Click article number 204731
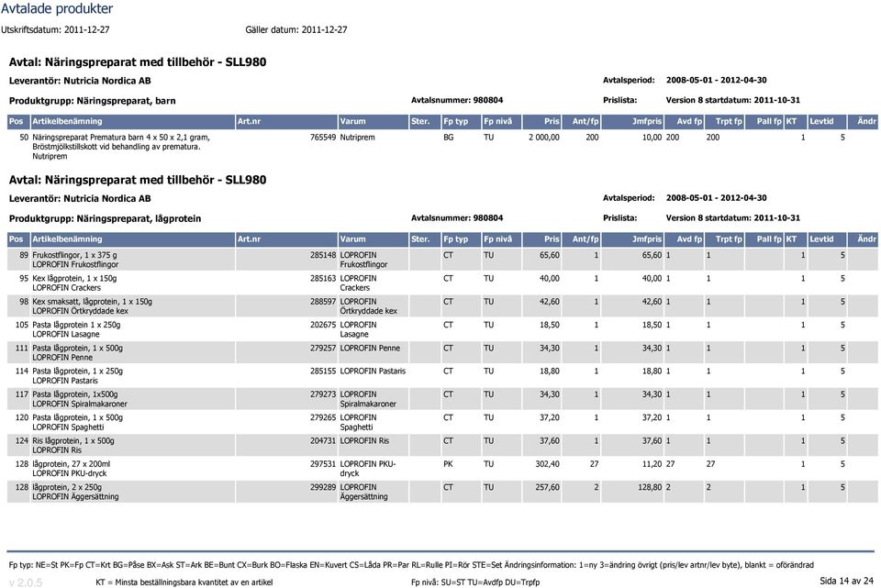This screenshot has height=588, width=881. pos(323,441)
